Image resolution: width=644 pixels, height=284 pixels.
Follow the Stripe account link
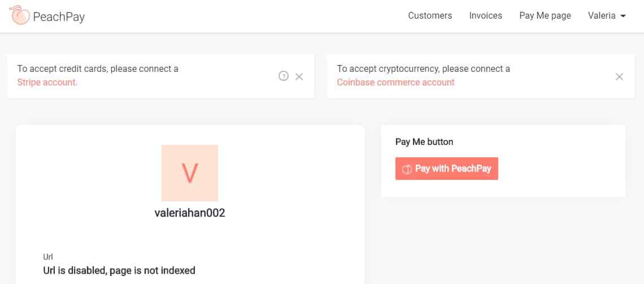click(47, 83)
